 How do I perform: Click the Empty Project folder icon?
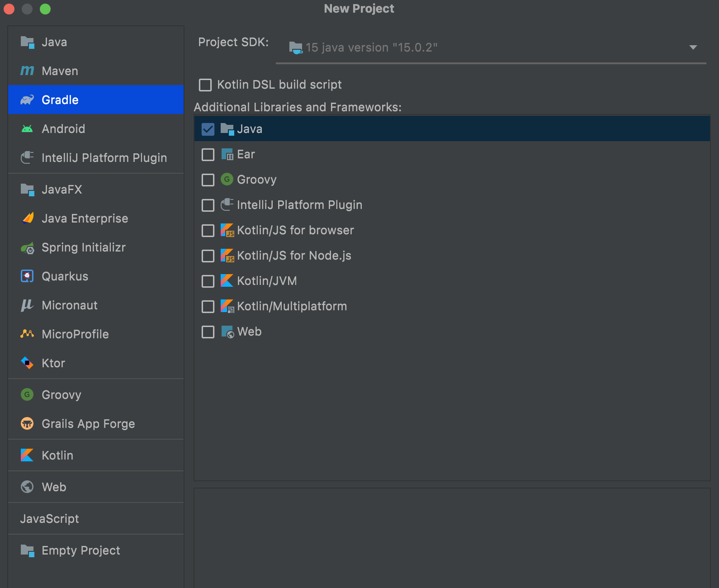tap(27, 550)
